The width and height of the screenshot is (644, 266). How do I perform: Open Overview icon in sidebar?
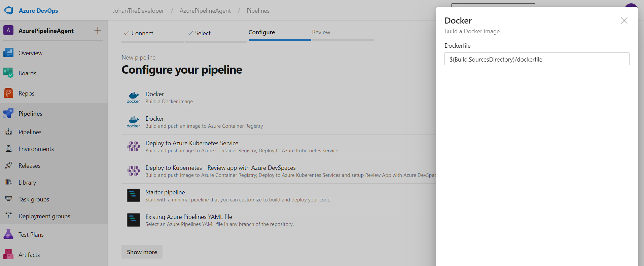[8, 53]
